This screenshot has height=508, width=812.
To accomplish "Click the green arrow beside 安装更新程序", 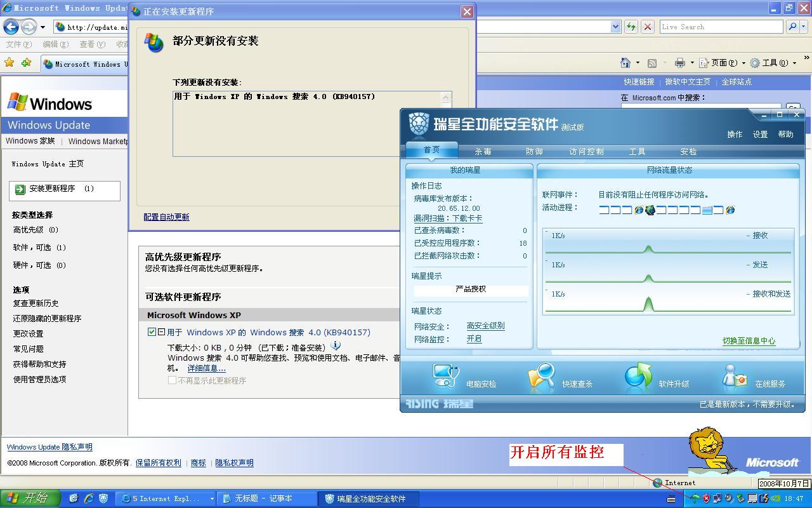I will (x=20, y=189).
